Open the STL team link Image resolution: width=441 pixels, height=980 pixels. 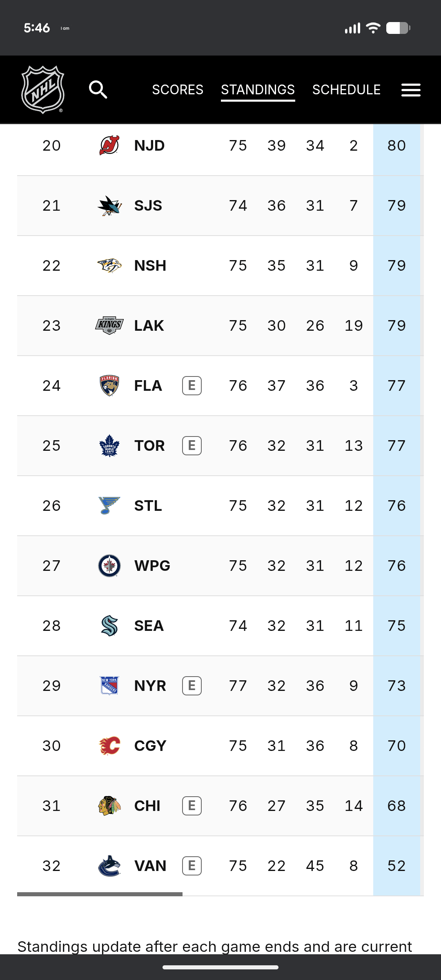point(148,506)
